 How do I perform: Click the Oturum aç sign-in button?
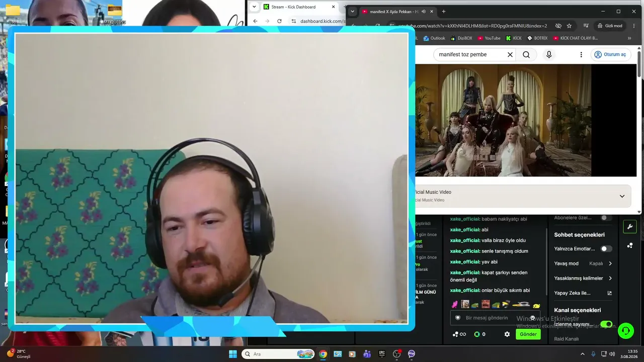point(611,54)
